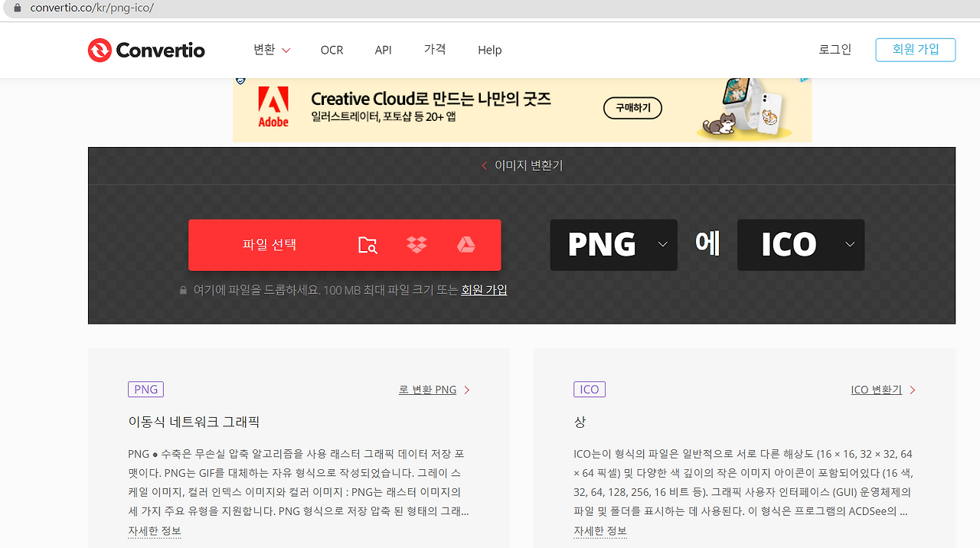Click the back arrow beside 이미지 변환기
The height and width of the screenshot is (548, 980).
483,165
